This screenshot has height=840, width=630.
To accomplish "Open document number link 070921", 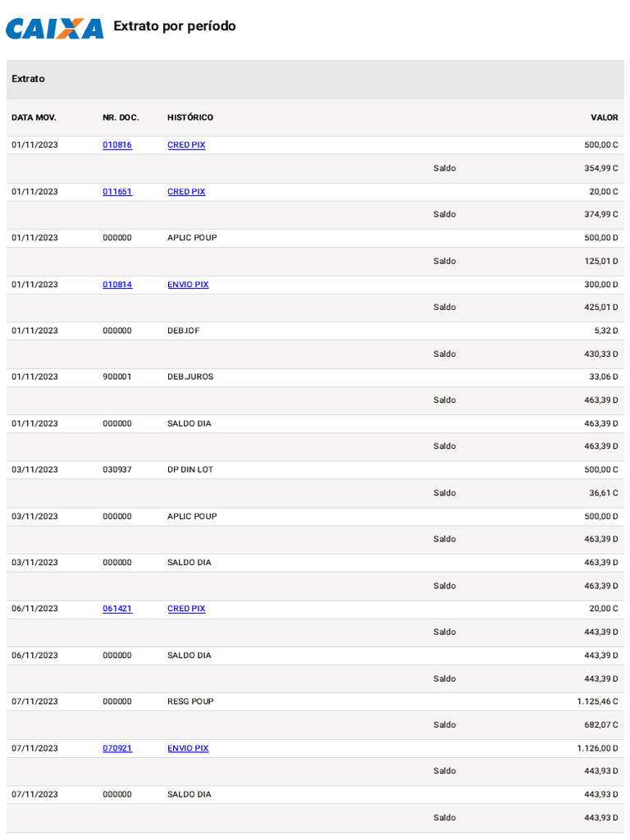I will coord(117,748).
